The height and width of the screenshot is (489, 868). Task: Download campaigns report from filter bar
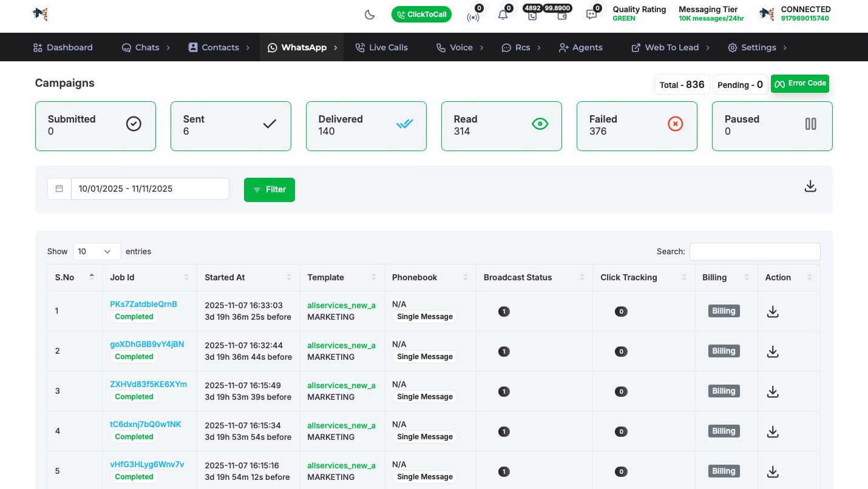point(810,186)
